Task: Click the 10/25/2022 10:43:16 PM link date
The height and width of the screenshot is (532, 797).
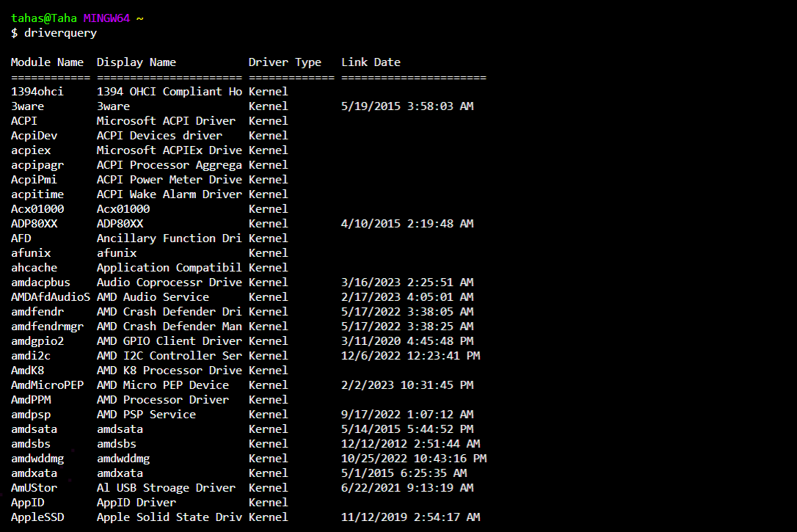Action: 414,459
